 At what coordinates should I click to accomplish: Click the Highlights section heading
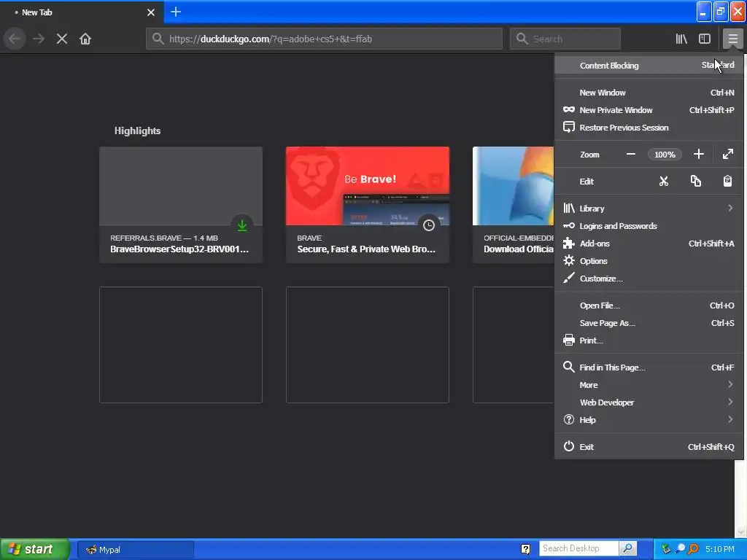[x=137, y=131]
